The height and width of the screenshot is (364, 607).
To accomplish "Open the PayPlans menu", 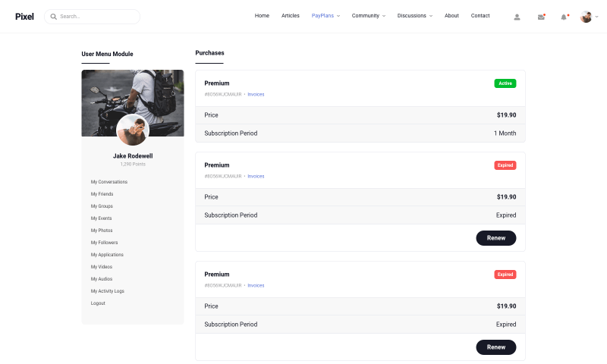I will (322, 16).
